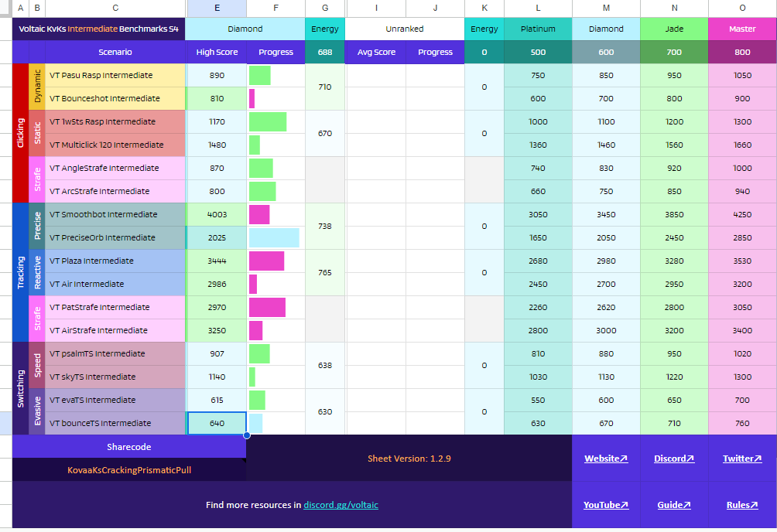Open the Rules link
777x532 pixels.
coord(742,505)
